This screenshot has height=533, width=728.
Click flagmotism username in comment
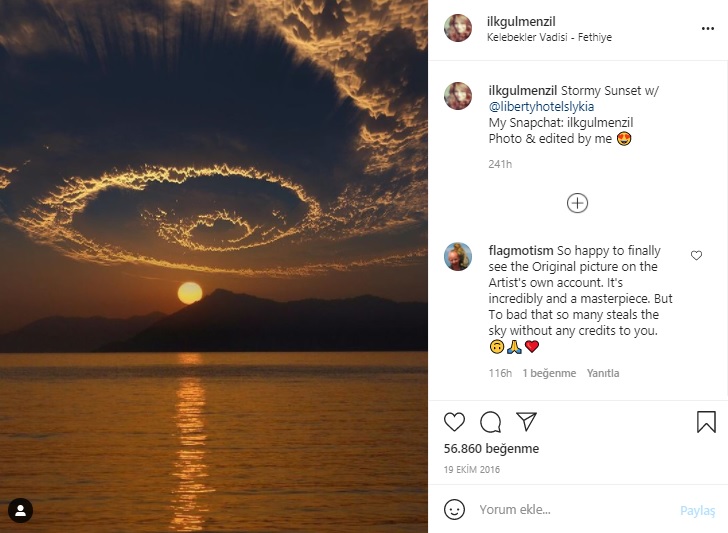click(x=520, y=250)
